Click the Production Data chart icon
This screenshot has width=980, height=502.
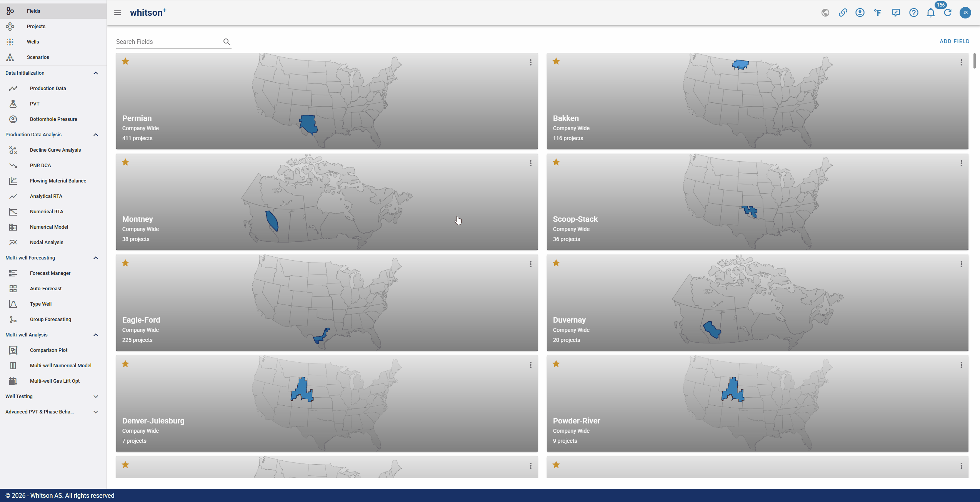[x=13, y=88]
